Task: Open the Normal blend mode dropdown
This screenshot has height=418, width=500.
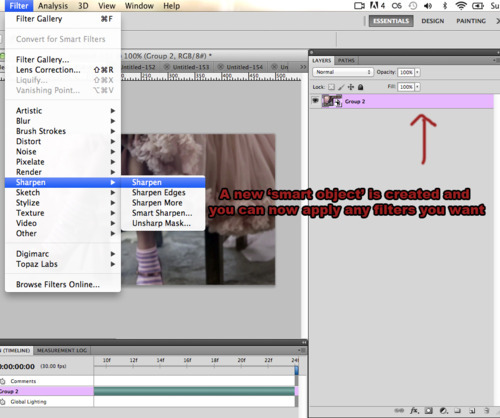Action: [342, 72]
